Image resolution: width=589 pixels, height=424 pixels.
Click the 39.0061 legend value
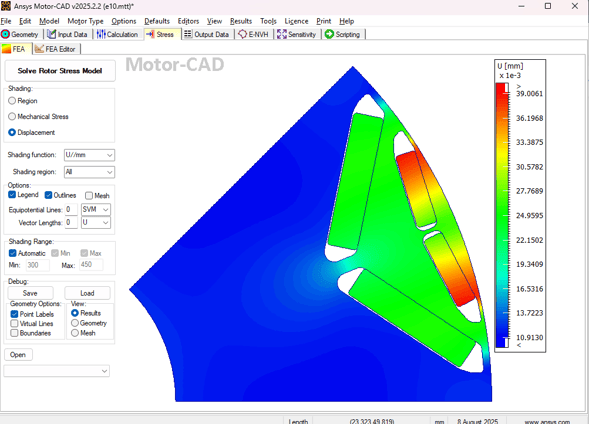tap(529, 93)
